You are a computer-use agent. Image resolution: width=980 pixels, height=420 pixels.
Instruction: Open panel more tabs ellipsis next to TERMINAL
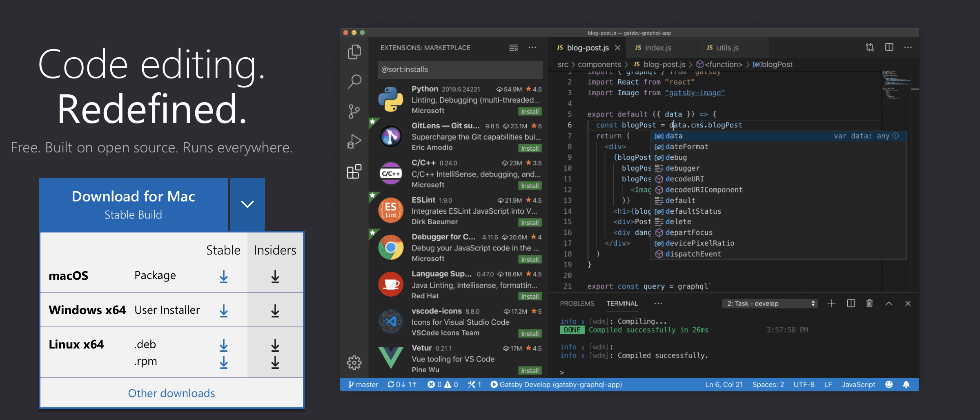(658, 303)
